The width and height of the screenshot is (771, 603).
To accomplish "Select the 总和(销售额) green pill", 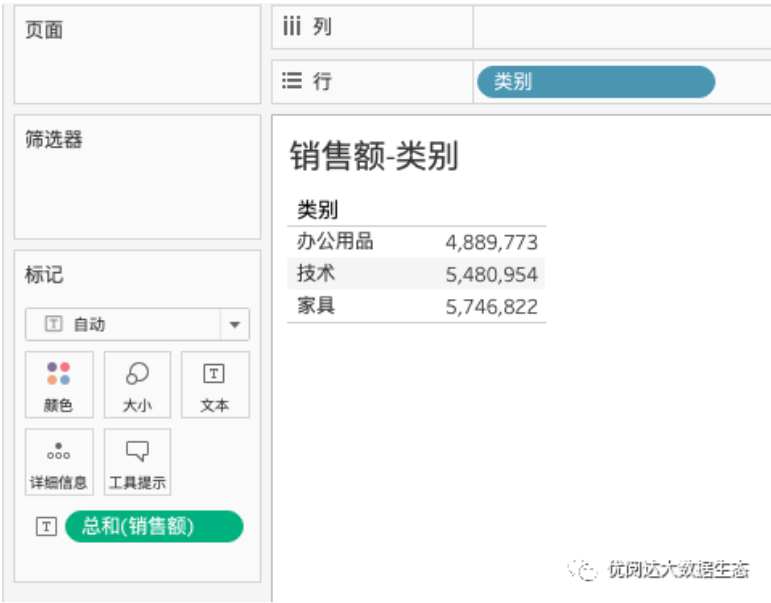I will click(x=153, y=527).
